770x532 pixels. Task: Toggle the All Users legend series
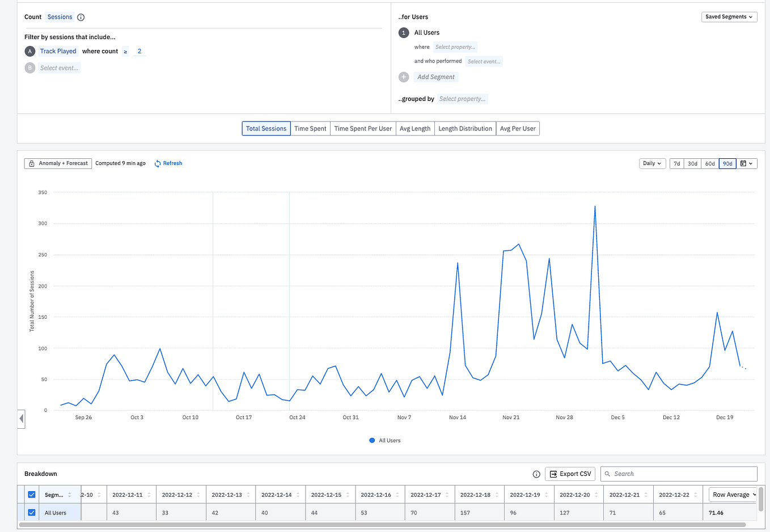tap(384, 441)
